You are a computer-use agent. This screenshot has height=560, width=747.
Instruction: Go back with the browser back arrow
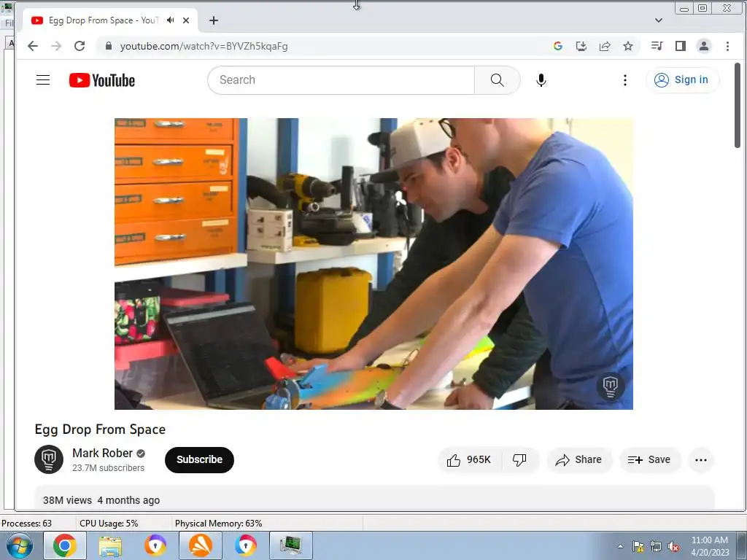pyautogui.click(x=32, y=46)
